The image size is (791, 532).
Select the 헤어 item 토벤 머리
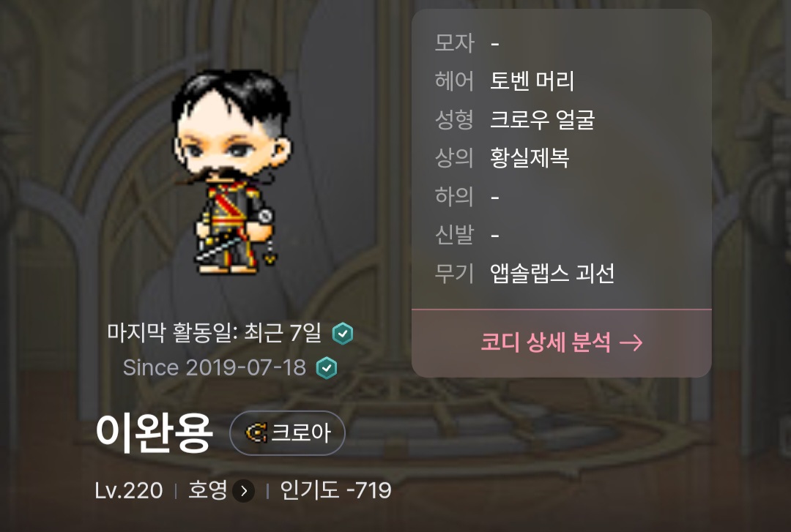(x=532, y=80)
